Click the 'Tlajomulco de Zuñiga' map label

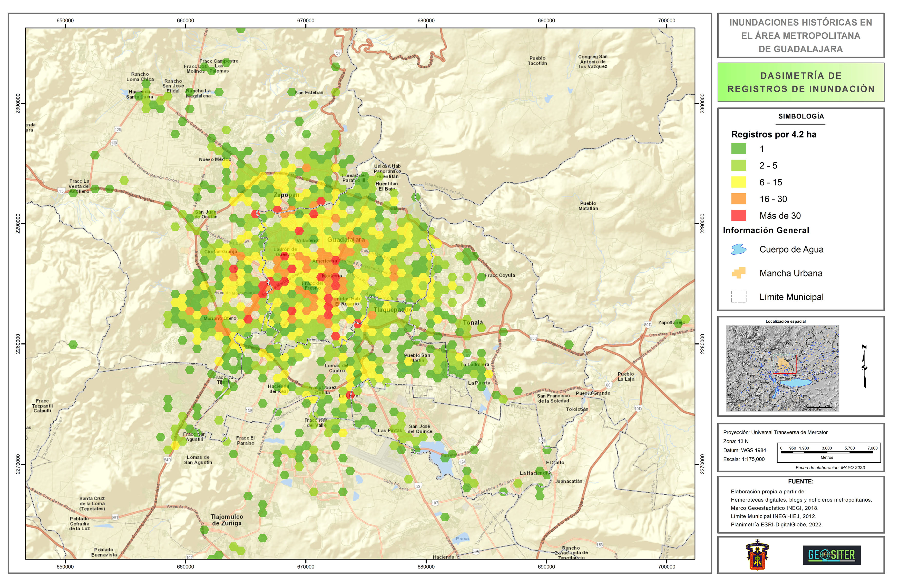tap(227, 520)
